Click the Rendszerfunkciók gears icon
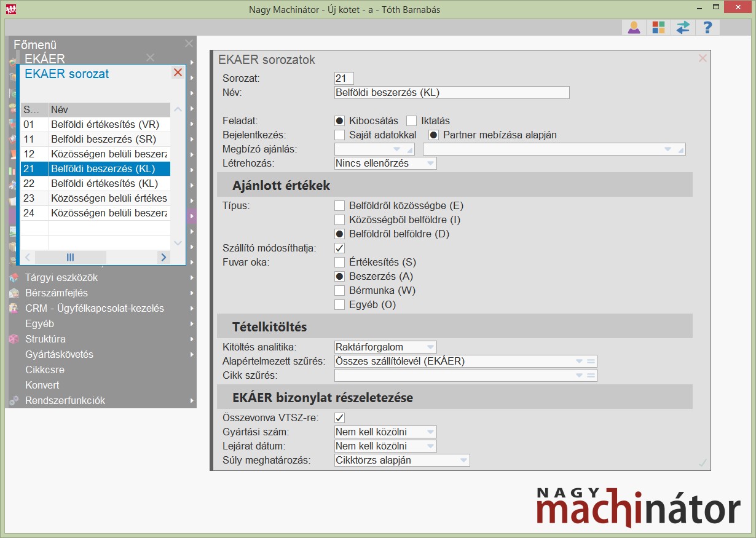Screen dimensions: 756x538 (x=14, y=401)
